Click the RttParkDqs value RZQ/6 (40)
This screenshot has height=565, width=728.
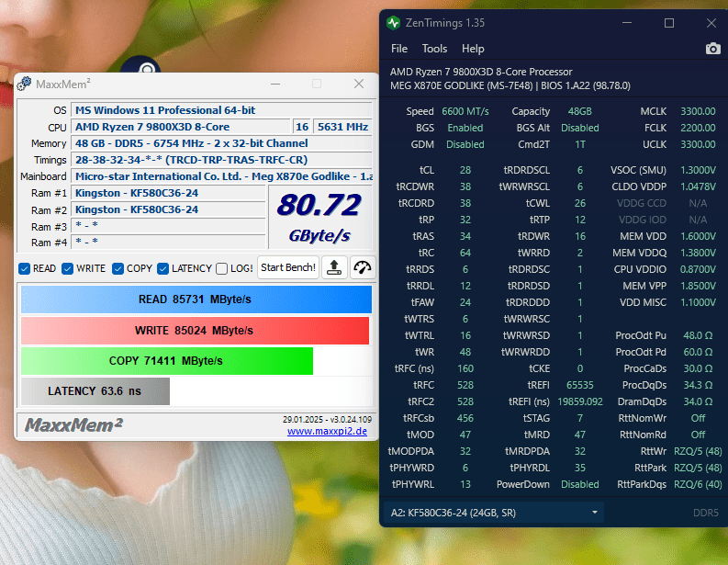click(x=698, y=485)
